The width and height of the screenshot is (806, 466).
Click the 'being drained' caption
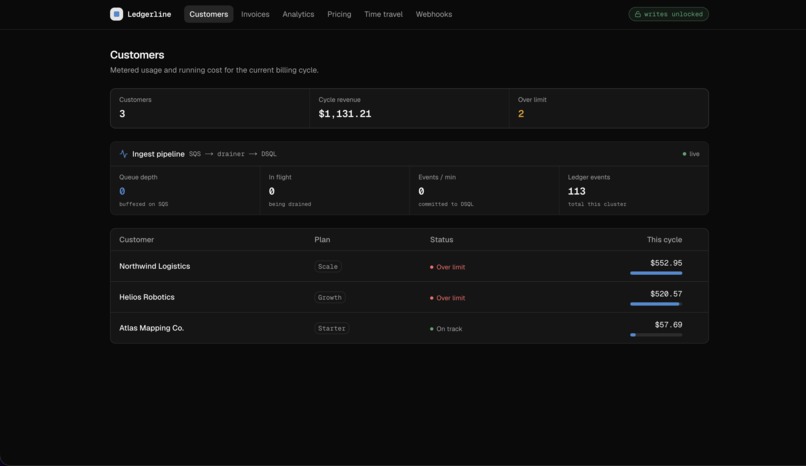click(289, 204)
